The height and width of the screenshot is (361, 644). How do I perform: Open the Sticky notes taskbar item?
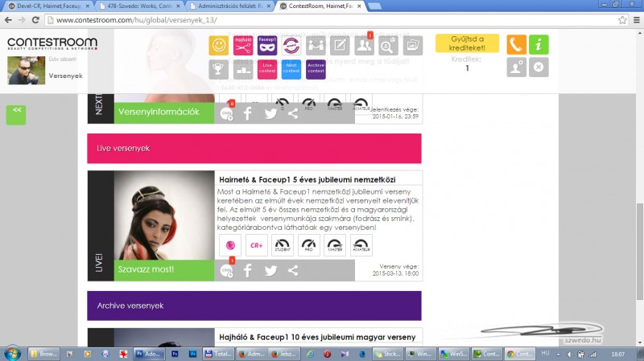(387, 354)
